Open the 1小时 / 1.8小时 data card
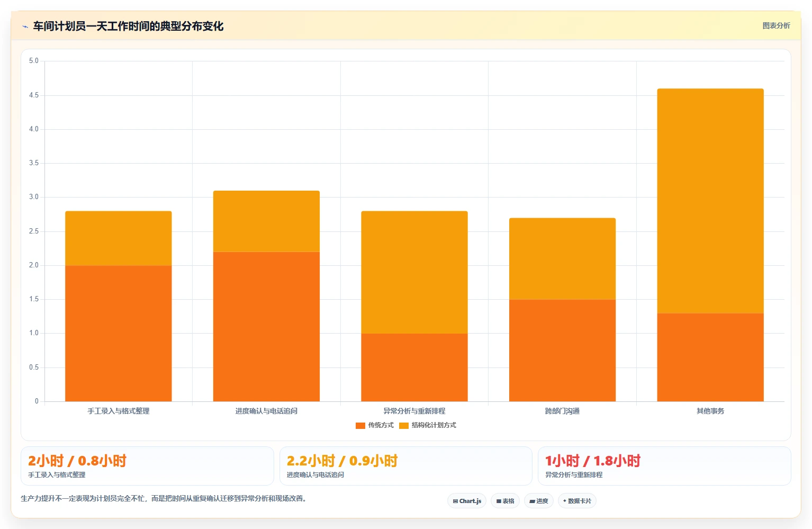Image resolution: width=812 pixels, height=529 pixels. coord(664,466)
